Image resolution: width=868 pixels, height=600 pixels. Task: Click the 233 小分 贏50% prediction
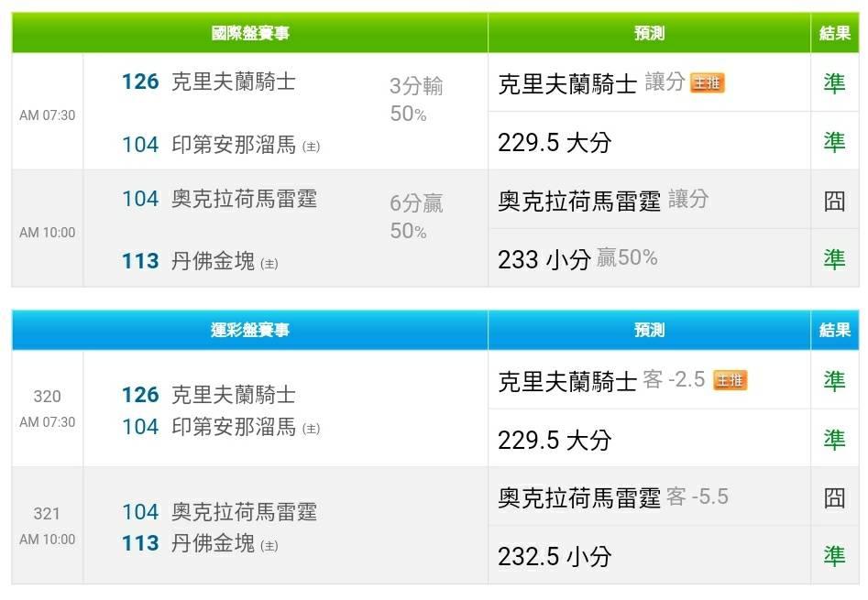click(x=577, y=259)
